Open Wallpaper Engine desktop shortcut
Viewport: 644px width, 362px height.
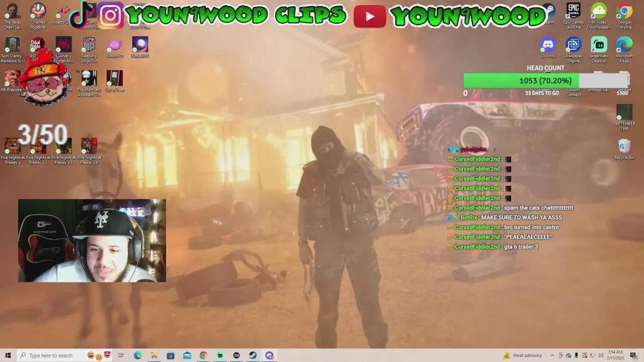pos(573,50)
